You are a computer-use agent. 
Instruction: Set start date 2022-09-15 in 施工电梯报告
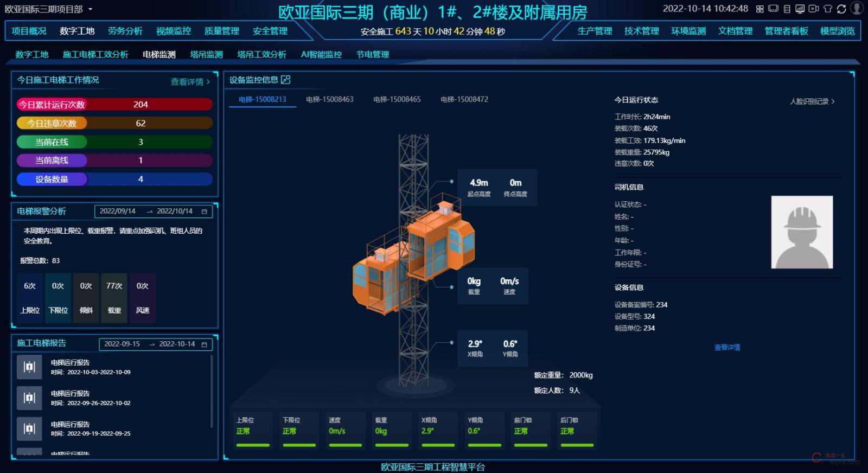[122, 344]
